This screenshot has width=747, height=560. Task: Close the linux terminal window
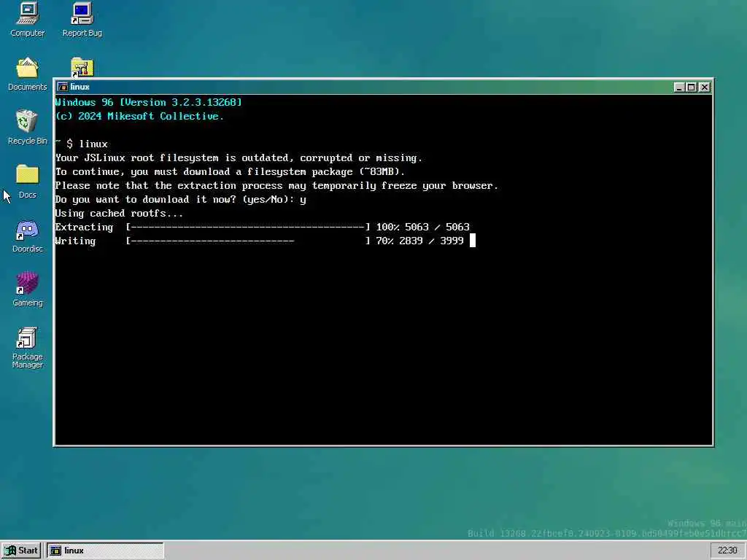pos(704,87)
